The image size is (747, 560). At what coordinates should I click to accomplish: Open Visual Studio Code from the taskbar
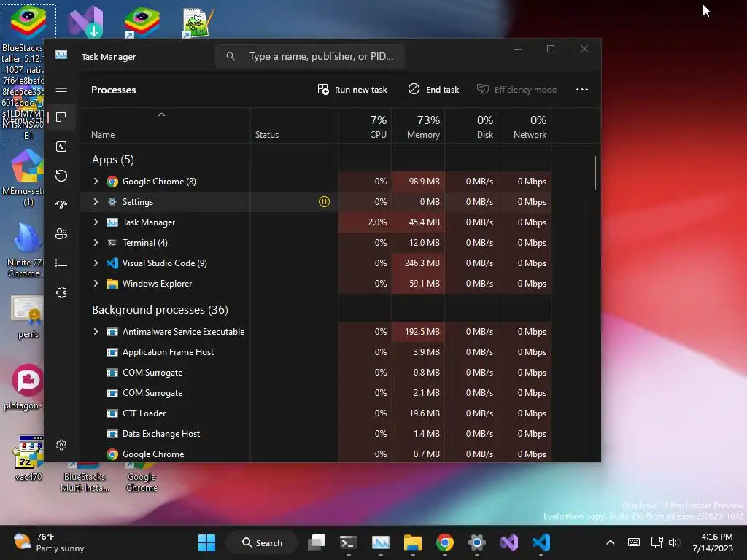pyautogui.click(x=541, y=542)
